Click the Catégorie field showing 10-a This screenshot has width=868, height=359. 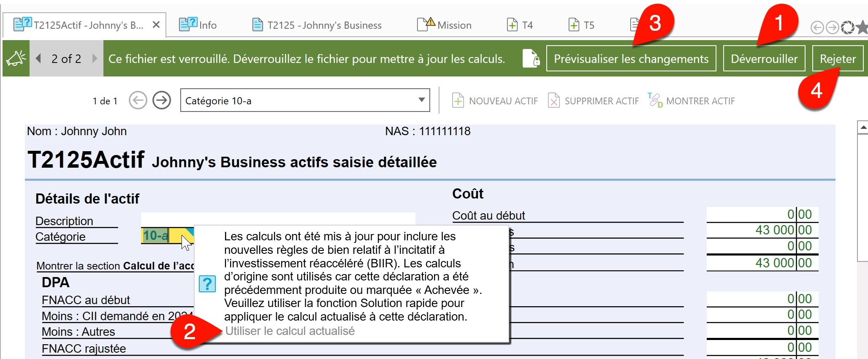[x=168, y=235]
